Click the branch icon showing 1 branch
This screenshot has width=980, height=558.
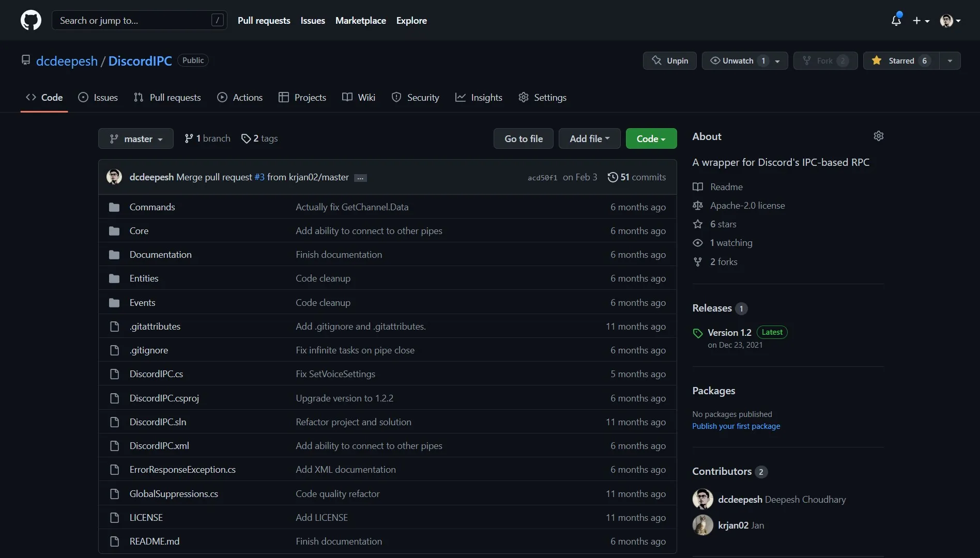click(x=189, y=138)
